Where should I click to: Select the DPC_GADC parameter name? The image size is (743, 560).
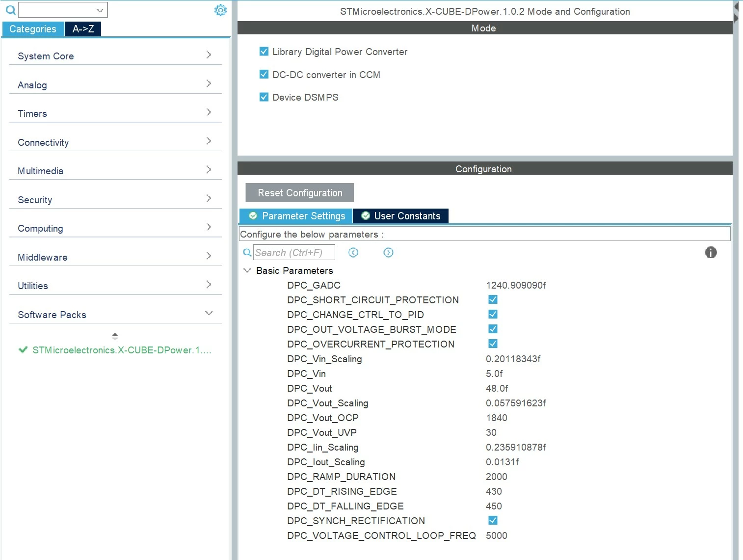coord(314,285)
